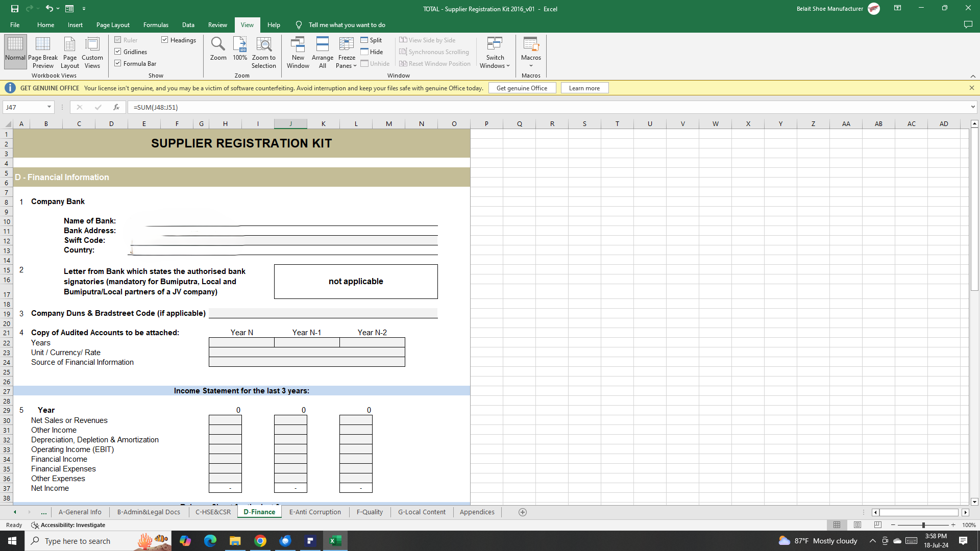The height and width of the screenshot is (551, 980).
Task: Expand the Name Box dropdown arrow
Action: tap(49, 107)
